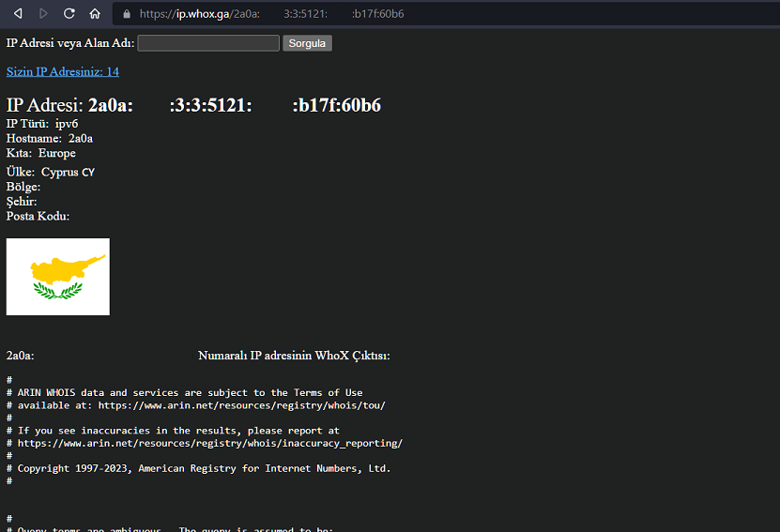Click the Copyright 1997-2023 ARIN line
Viewport: 780px width, 532px height.
pos(198,468)
